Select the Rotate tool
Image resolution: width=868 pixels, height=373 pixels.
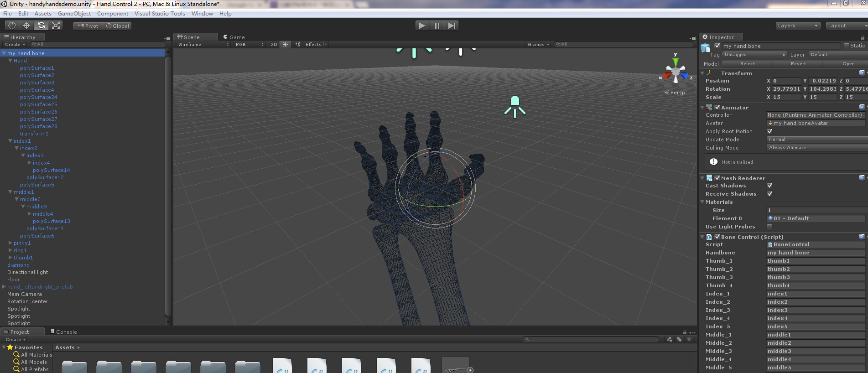[42, 26]
